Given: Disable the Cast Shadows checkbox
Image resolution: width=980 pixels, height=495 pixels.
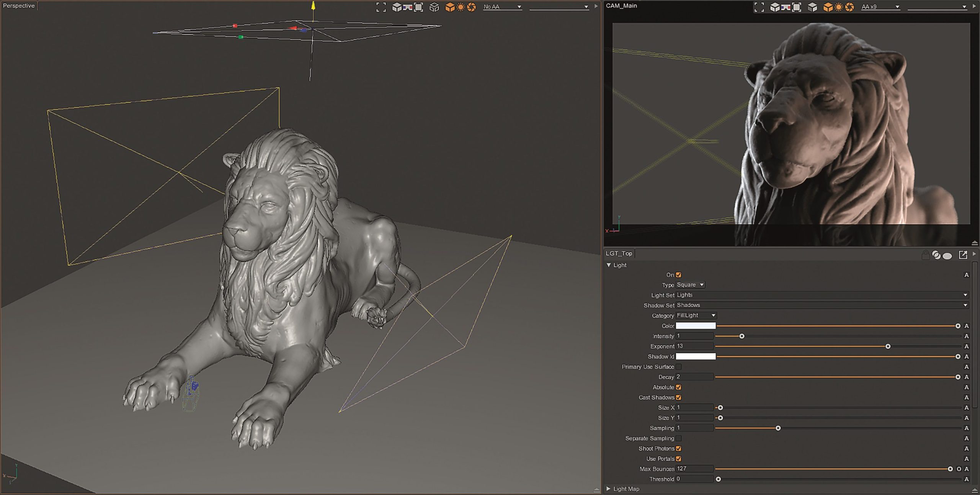Looking at the screenshot, I should click(x=678, y=397).
